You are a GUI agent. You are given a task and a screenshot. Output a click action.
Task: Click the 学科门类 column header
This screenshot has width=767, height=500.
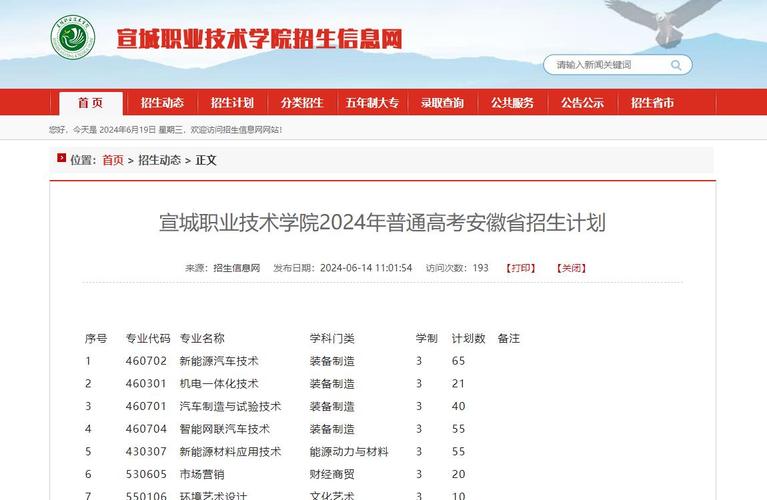point(332,339)
